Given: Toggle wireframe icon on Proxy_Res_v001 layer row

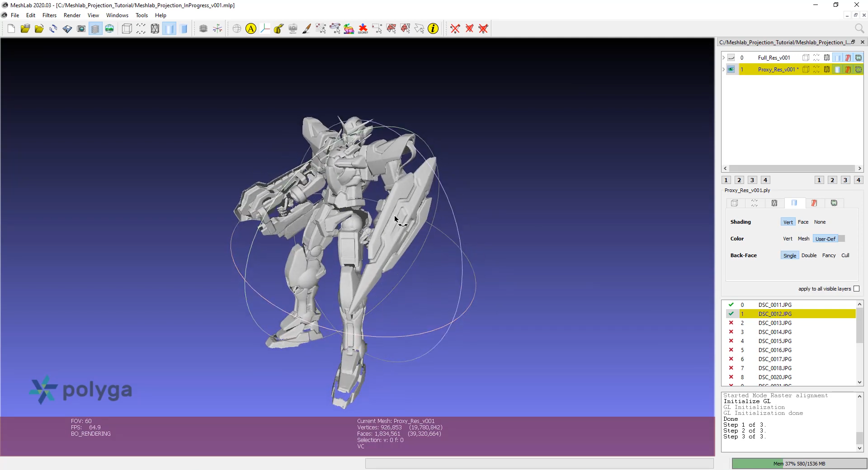Looking at the screenshot, I should coord(826,69).
